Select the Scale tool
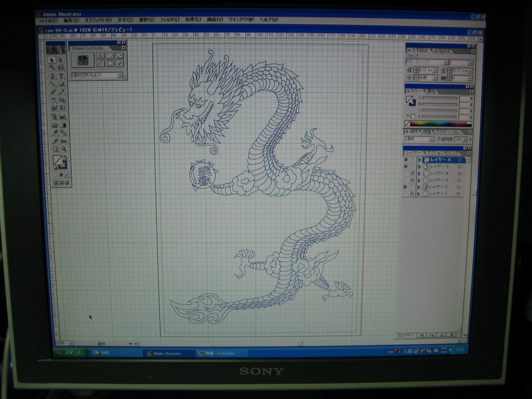Image resolution: width=532 pixels, height=399 pixels. (62, 100)
